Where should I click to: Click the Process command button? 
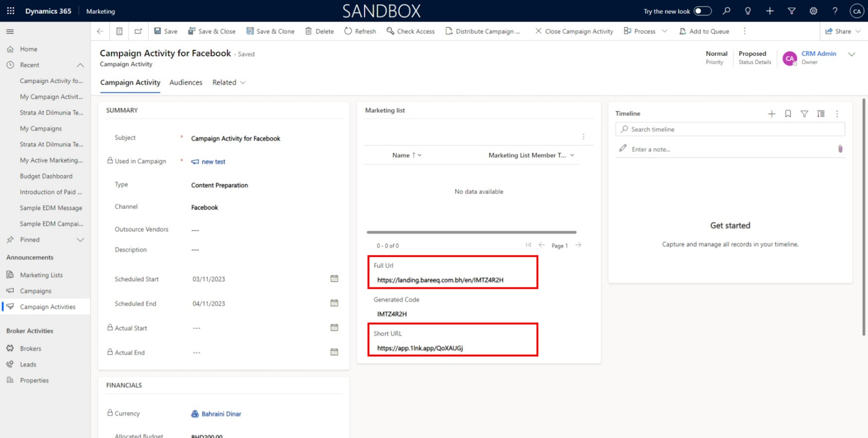click(x=639, y=31)
